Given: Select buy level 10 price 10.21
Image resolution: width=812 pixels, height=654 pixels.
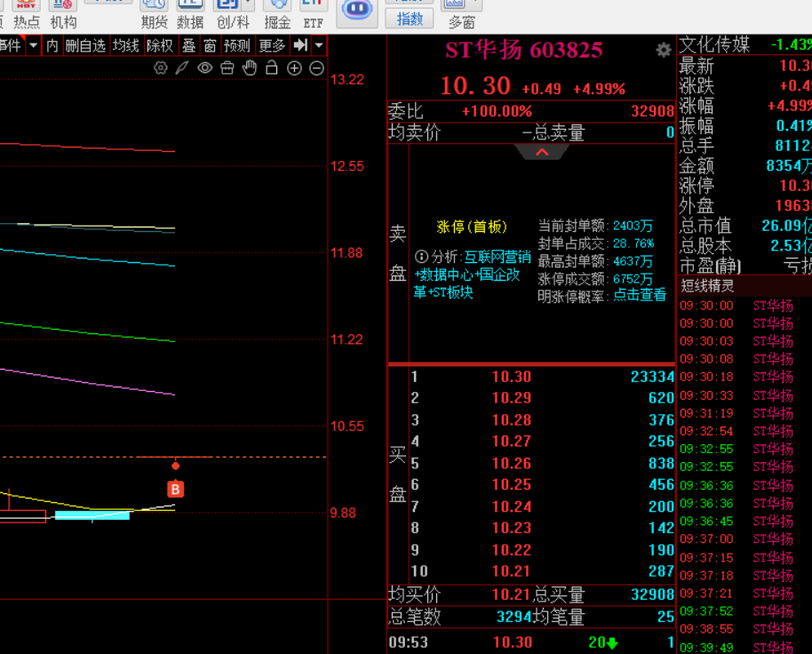Looking at the screenshot, I should [512, 571].
